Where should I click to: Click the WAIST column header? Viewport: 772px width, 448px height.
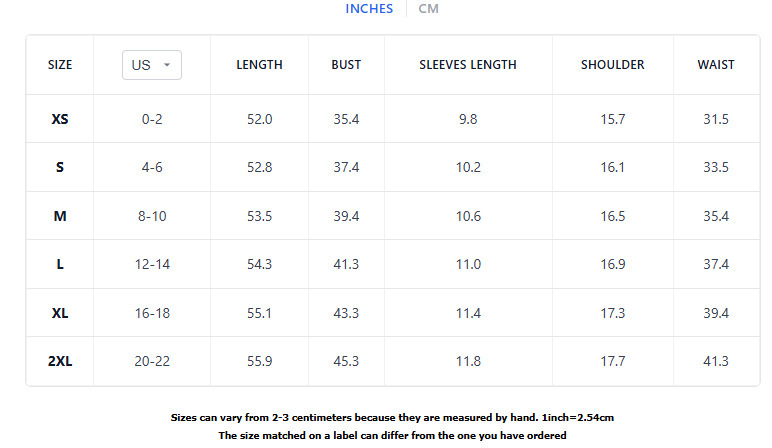pos(716,65)
